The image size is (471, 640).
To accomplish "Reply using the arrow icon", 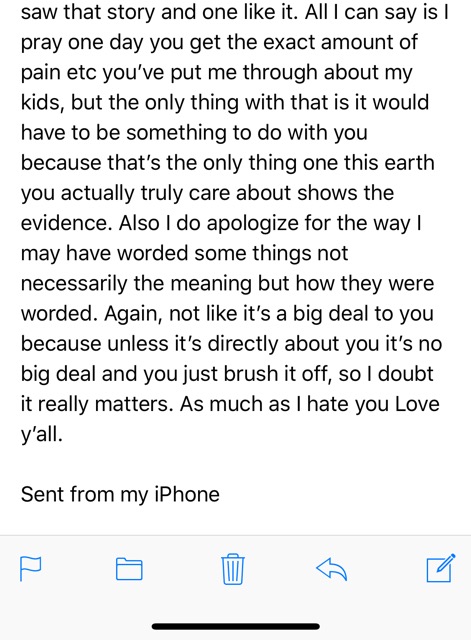I will tap(331, 569).
